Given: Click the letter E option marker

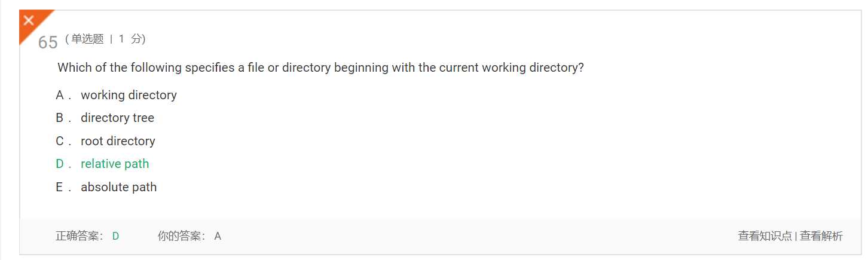Looking at the screenshot, I should (59, 187).
